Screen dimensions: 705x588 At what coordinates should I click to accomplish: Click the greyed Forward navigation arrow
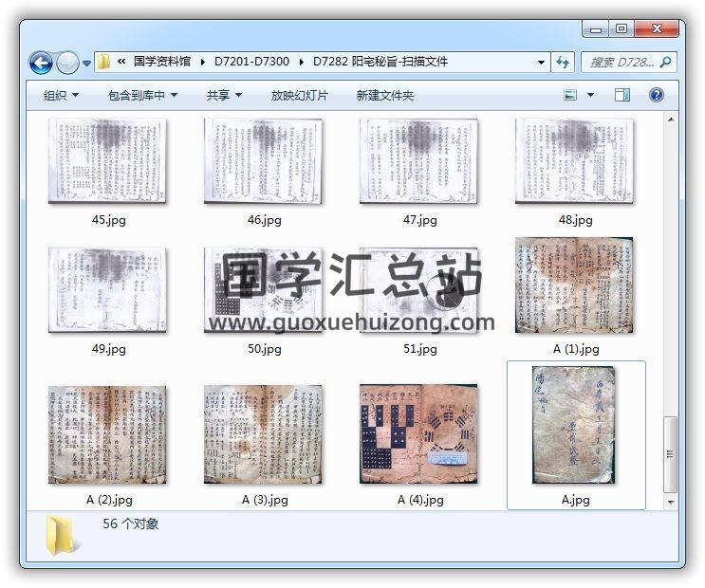[67, 63]
